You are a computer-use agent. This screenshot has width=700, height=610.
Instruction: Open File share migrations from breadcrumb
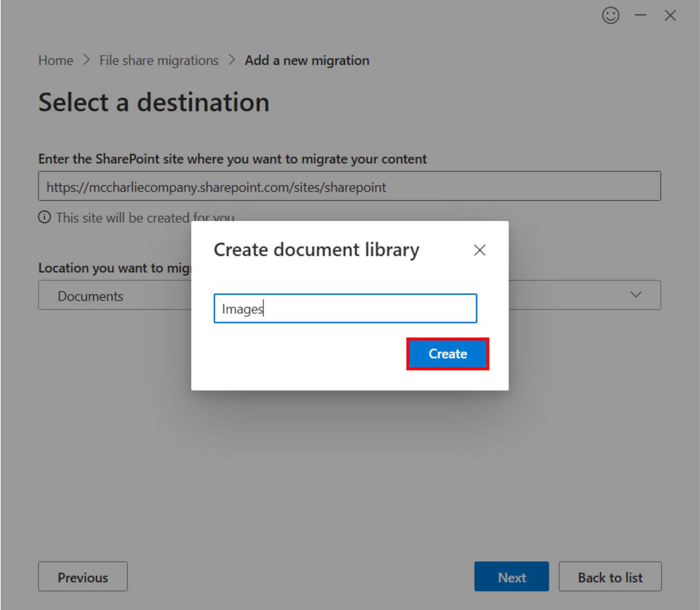[158, 60]
